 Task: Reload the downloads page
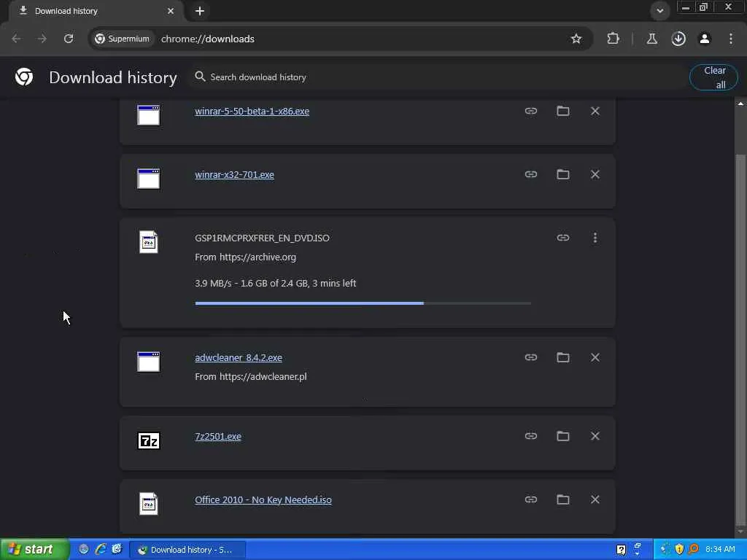pos(69,39)
